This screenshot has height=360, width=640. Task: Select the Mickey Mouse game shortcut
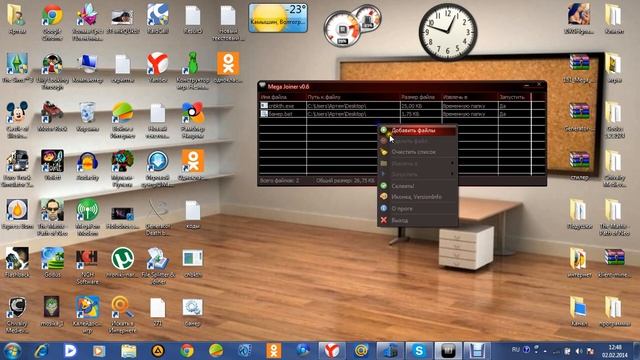17,120
